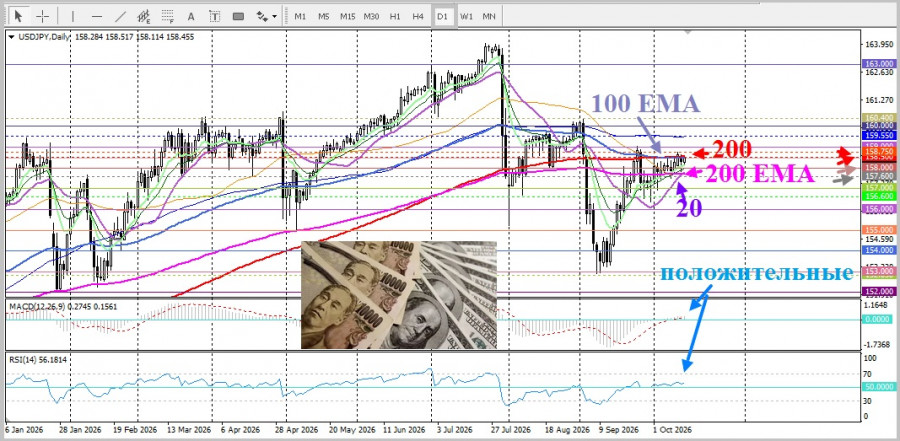Click the 163.950 price scale value
Image resolution: width=900 pixels, height=441 pixels.
(x=880, y=45)
